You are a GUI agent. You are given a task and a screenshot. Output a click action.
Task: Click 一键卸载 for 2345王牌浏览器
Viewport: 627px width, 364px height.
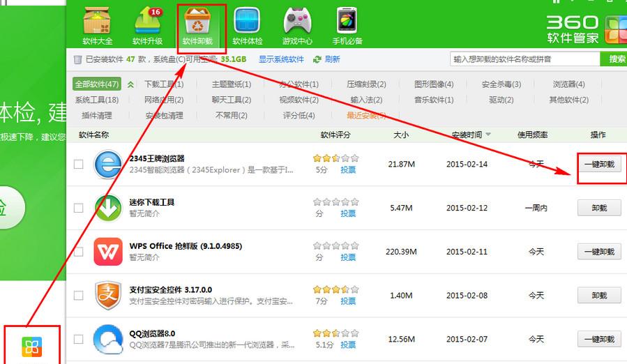(599, 165)
